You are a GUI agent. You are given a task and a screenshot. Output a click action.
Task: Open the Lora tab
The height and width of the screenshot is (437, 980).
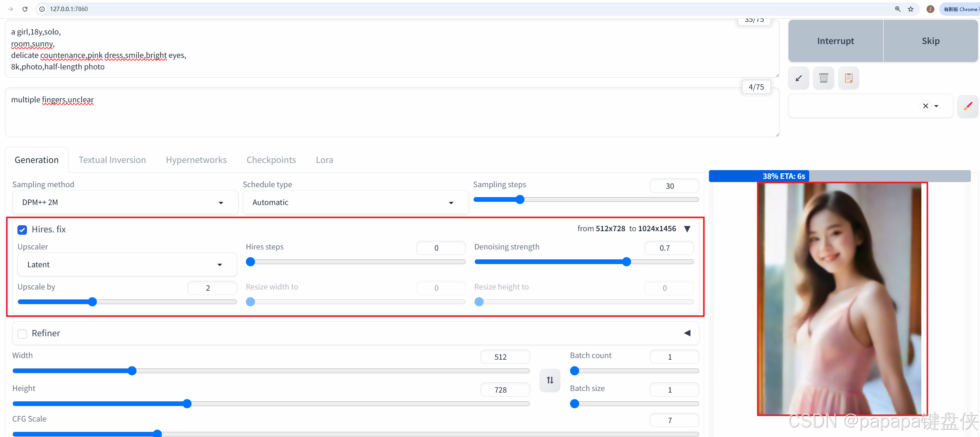pyautogui.click(x=324, y=160)
